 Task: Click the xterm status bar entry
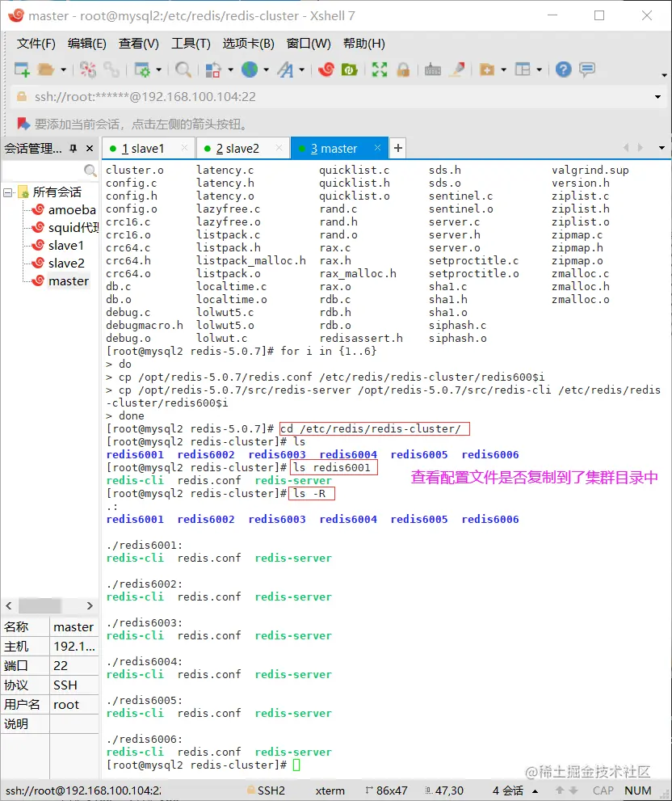pos(330,790)
